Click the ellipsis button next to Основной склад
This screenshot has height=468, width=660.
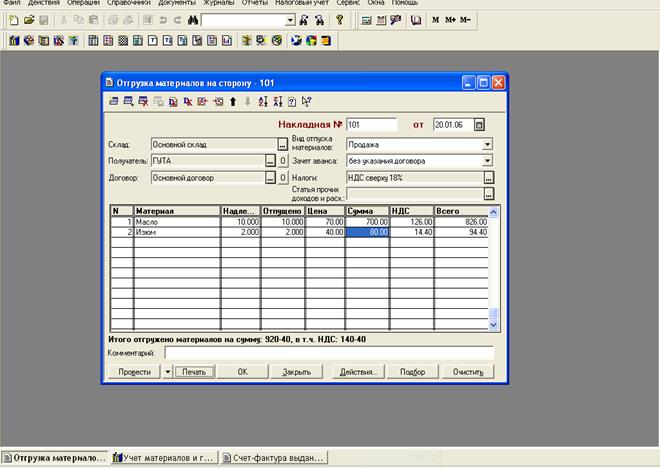(x=282, y=144)
